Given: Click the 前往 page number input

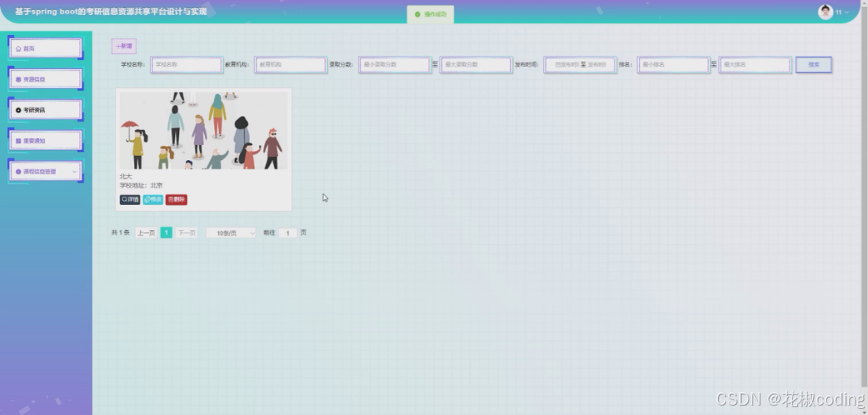Looking at the screenshot, I should coord(288,233).
